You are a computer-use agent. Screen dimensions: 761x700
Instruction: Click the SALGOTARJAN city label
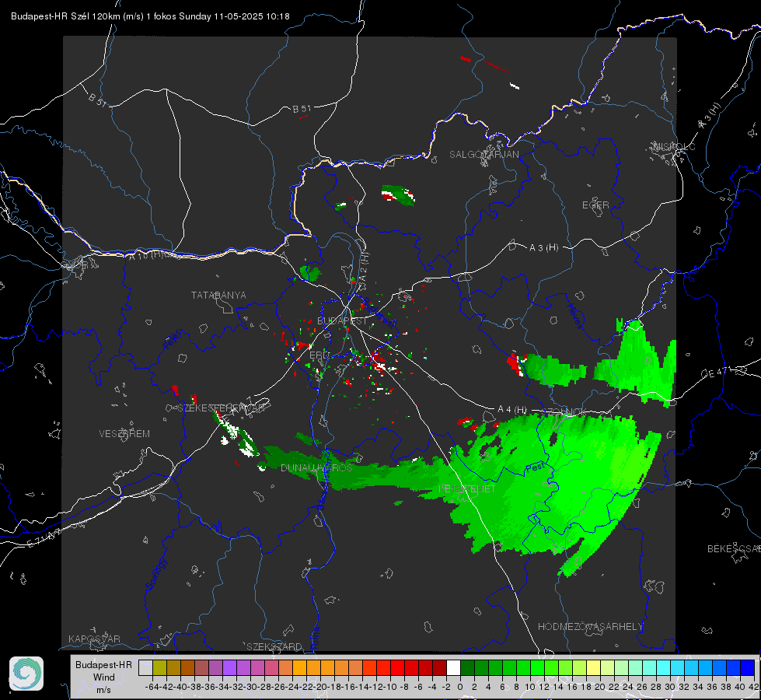[483, 155]
